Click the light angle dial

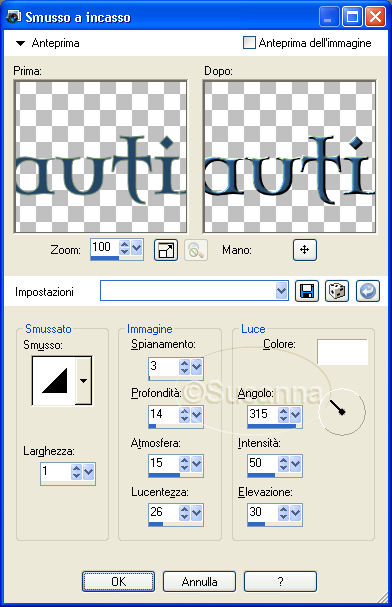point(342,412)
